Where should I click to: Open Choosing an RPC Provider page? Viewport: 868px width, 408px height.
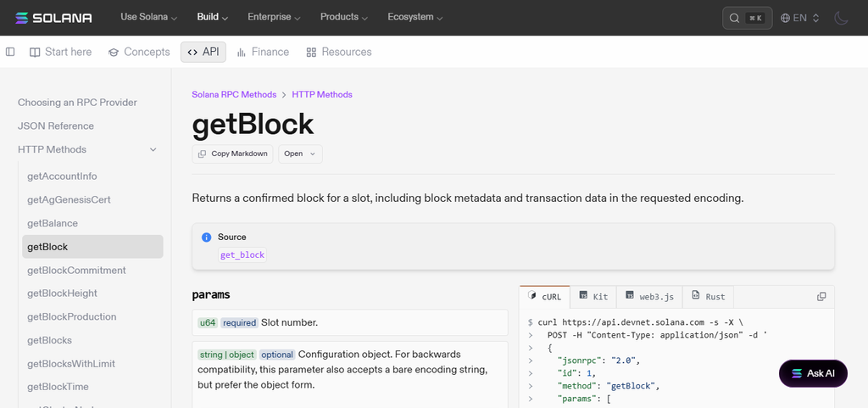pyautogui.click(x=77, y=103)
